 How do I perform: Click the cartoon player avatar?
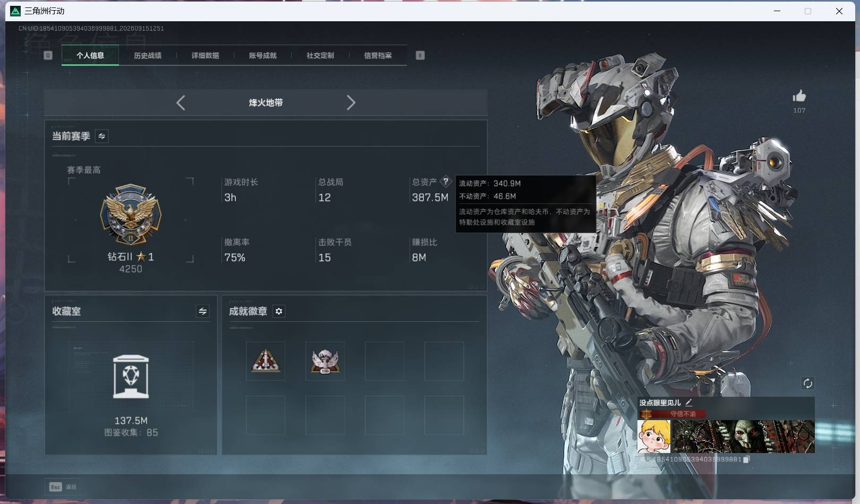point(654,437)
